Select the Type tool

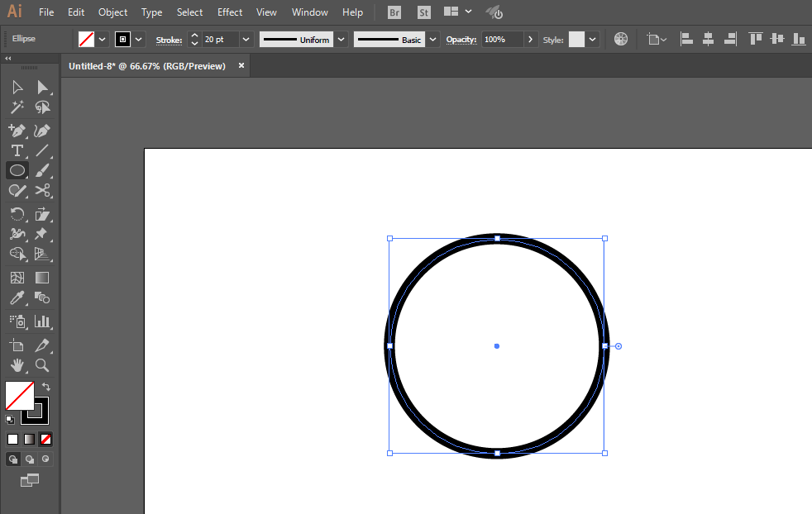17,150
